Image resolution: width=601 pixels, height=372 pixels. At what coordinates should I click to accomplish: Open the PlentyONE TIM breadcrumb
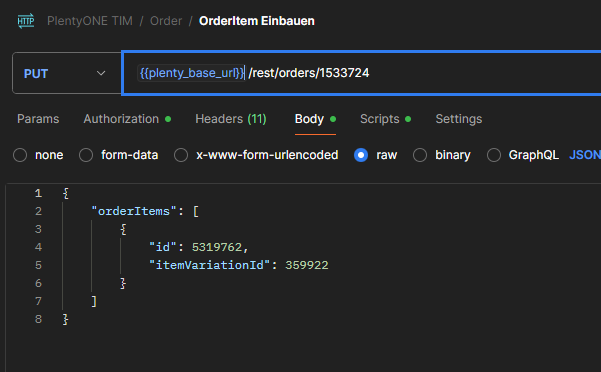[90, 21]
